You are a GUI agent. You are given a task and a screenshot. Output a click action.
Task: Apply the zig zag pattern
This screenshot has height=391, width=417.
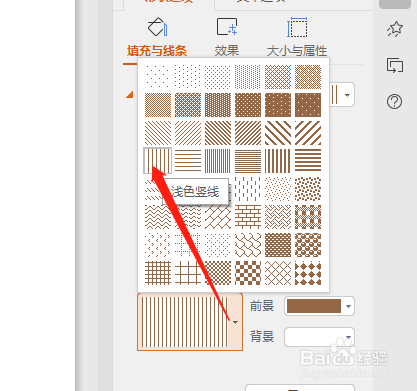pos(158,217)
